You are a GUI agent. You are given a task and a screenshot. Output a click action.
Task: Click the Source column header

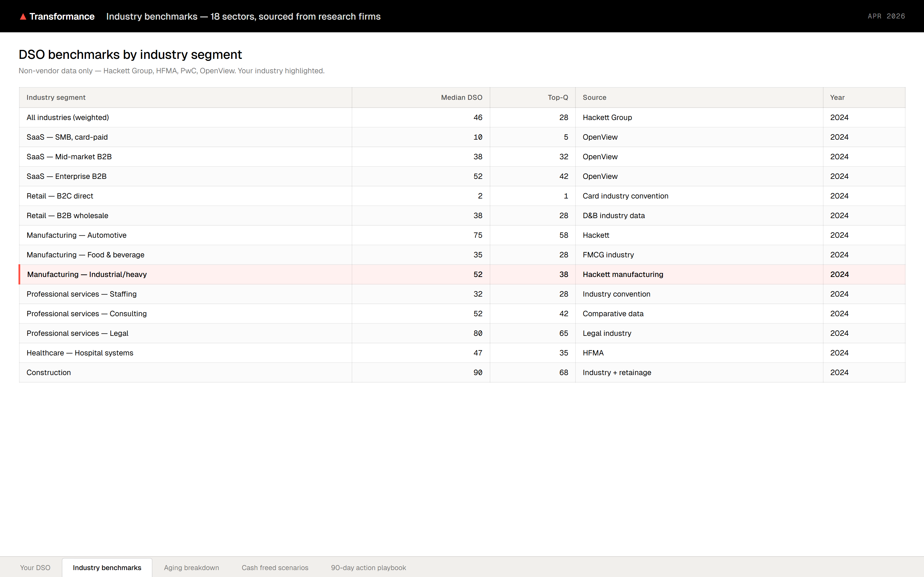[x=595, y=97]
